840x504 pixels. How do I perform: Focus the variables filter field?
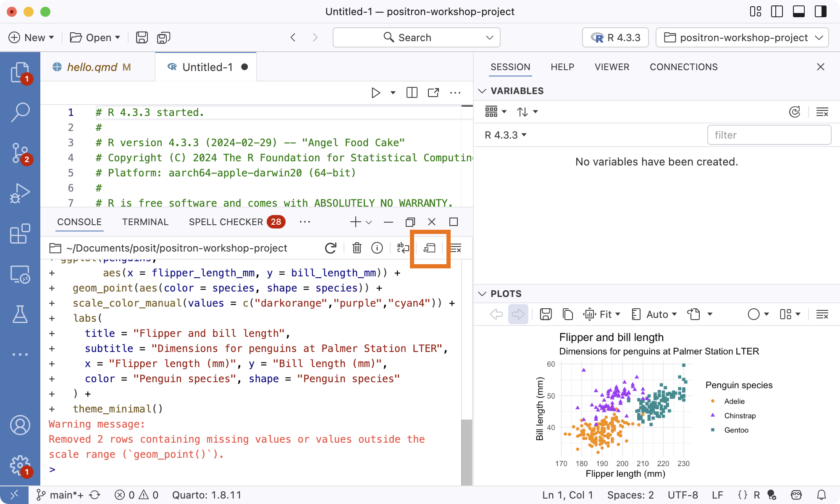click(769, 135)
